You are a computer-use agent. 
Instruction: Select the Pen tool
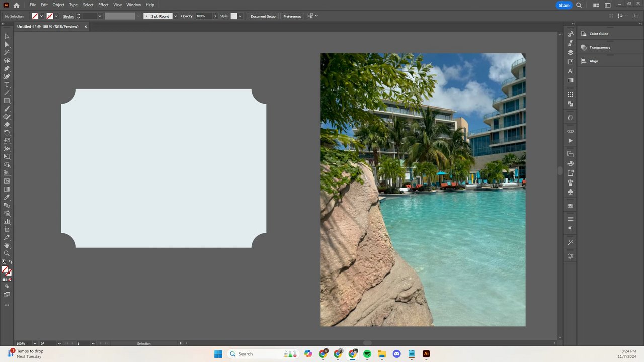click(7, 68)
